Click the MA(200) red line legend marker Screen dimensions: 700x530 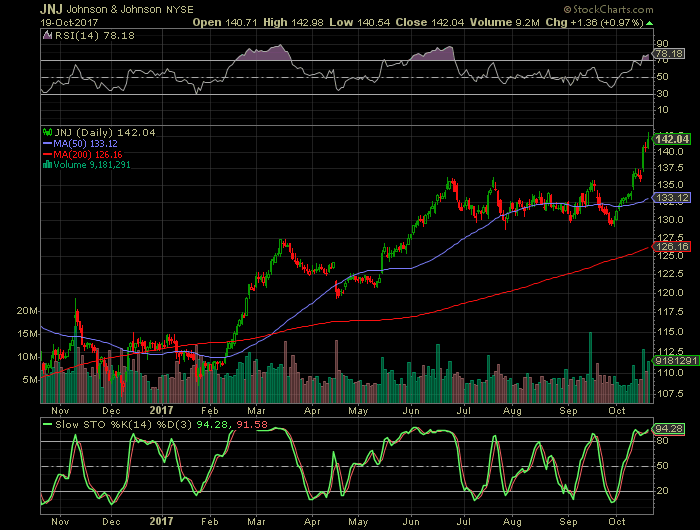coord(47,154)
